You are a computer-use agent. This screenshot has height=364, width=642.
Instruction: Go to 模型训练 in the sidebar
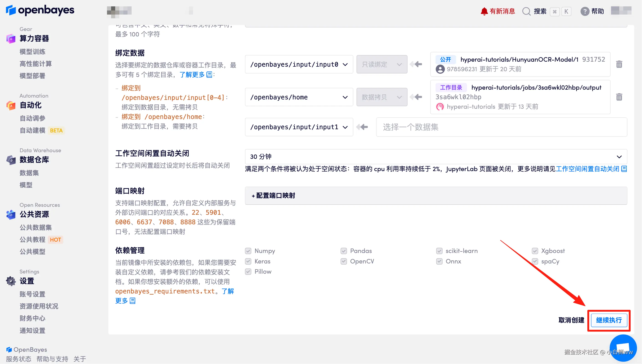[33, 52]
